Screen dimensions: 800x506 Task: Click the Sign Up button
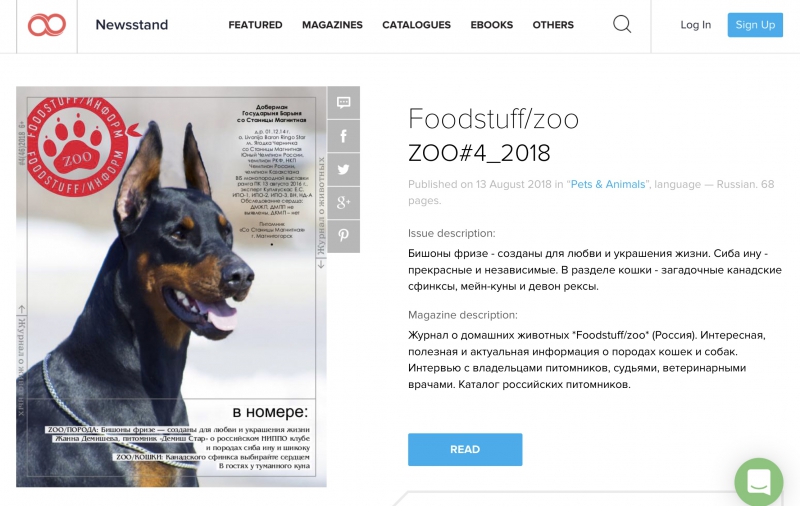coord(755,24)
